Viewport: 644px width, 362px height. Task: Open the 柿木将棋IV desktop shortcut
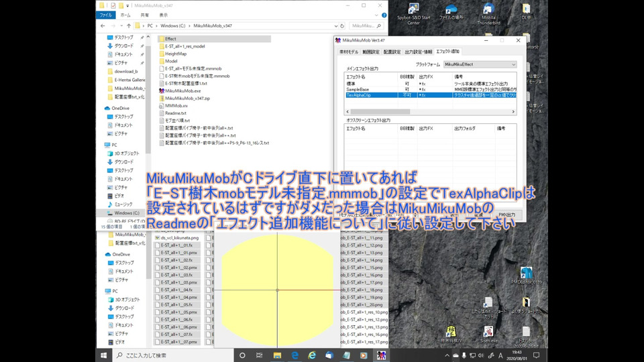451,335
